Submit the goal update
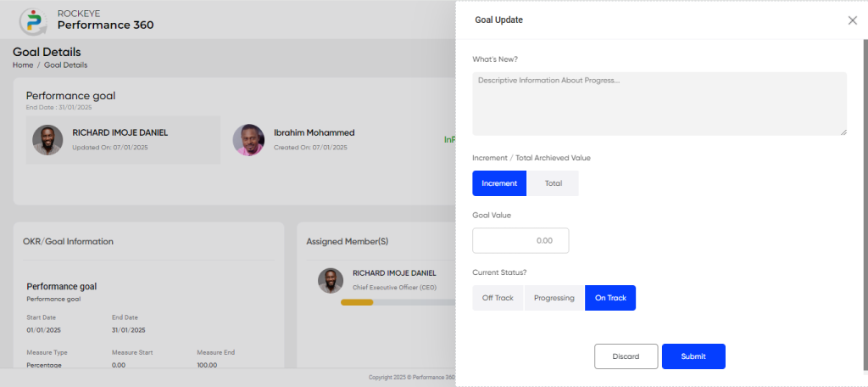 693,356
